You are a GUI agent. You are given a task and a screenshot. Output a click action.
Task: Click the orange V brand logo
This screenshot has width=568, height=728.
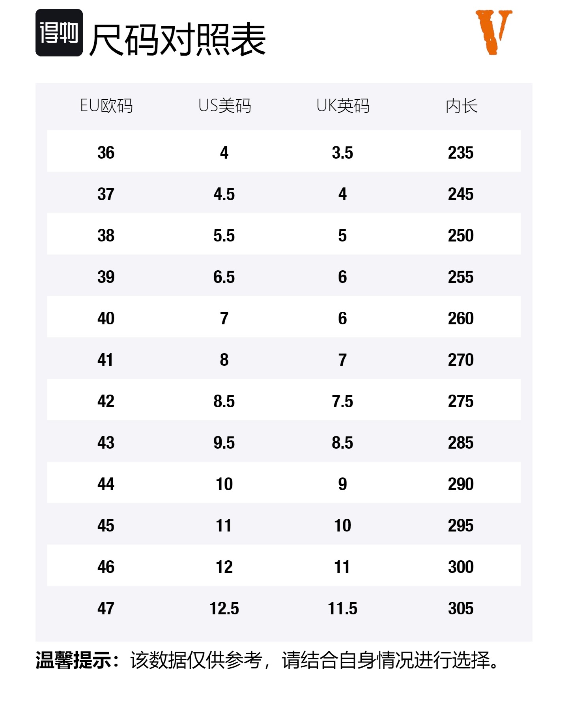point(493,32)
